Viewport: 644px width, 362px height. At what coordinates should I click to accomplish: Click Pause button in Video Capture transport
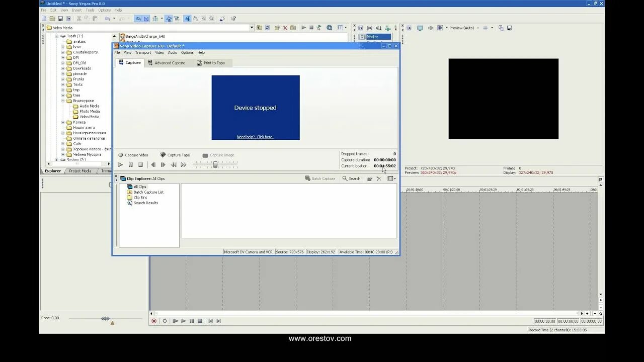[x=131, y=165]
